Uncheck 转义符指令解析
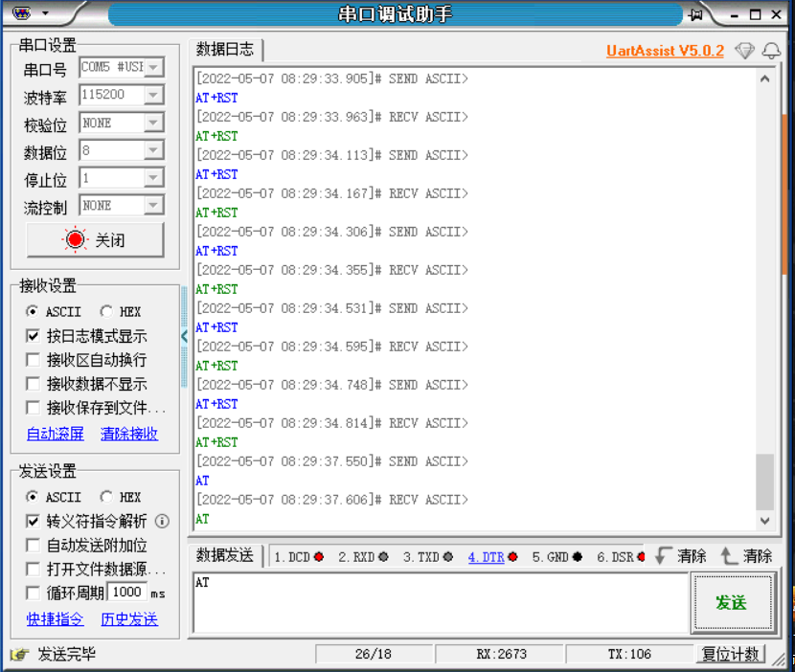Viewport: 795px width, 672px height. point(33,521)
